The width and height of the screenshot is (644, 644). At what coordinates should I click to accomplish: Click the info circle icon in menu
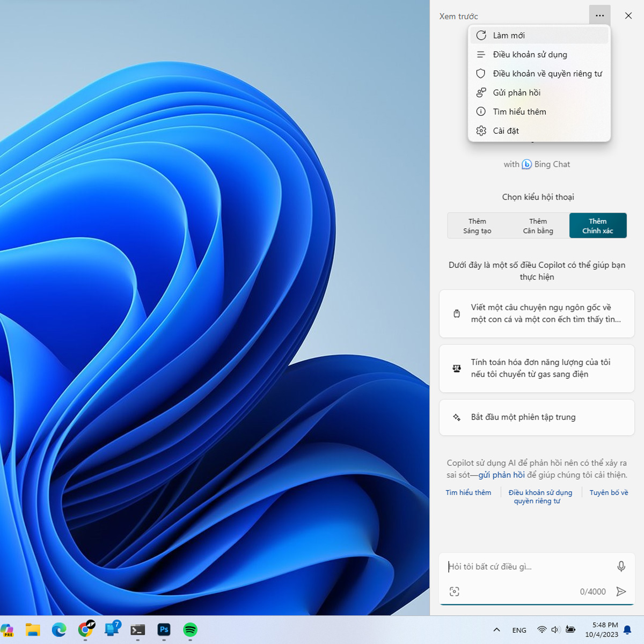pyautogui.click(x=481, y=112)
